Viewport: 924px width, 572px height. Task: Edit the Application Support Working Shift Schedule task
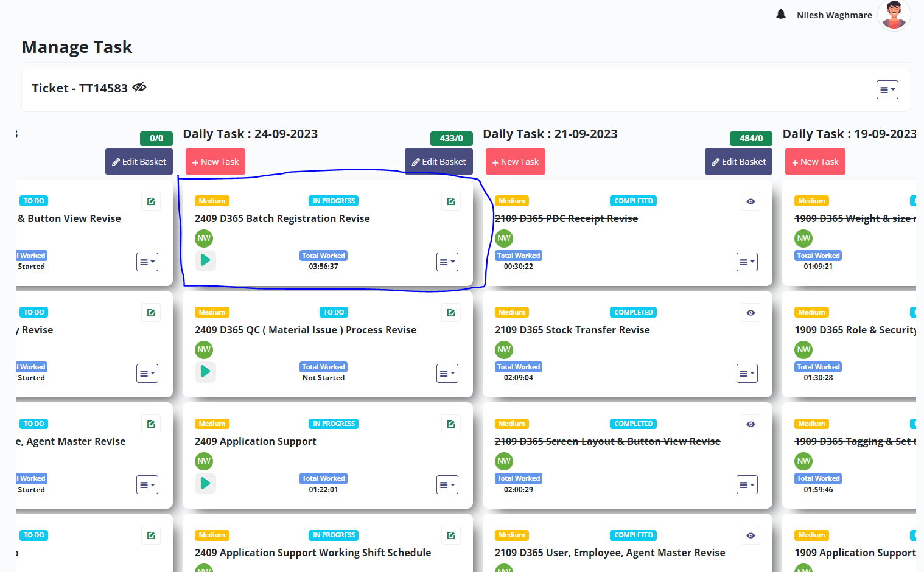point(451,535)
